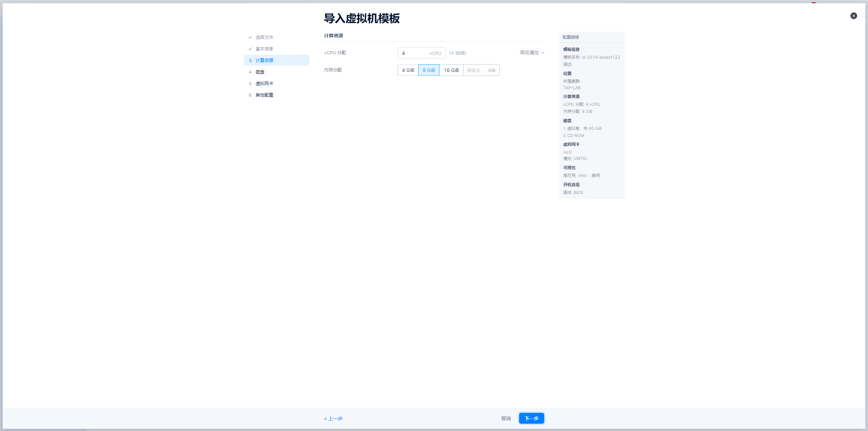Viewport: 868px width, 431px height.
Task: Select 8 GiB memory option
Action: pos(429,70)
